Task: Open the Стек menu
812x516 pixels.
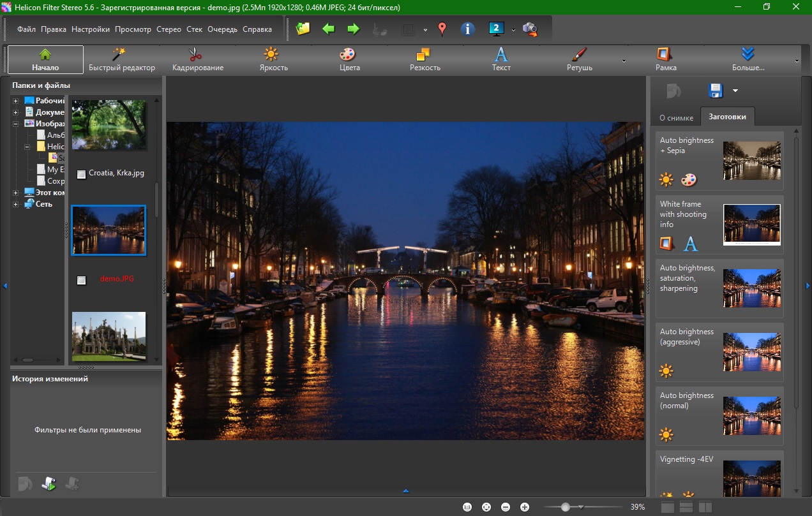Action: (x=195, y=29)
